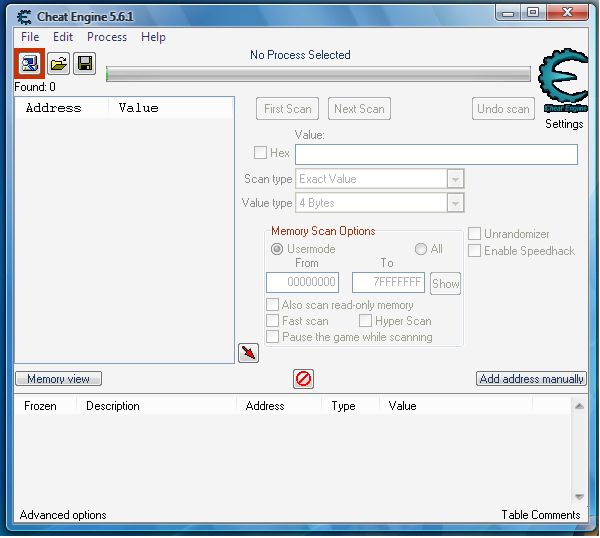Viewport: 600px width, 538px height.
Task: Click the To address field
Action: 388,282
